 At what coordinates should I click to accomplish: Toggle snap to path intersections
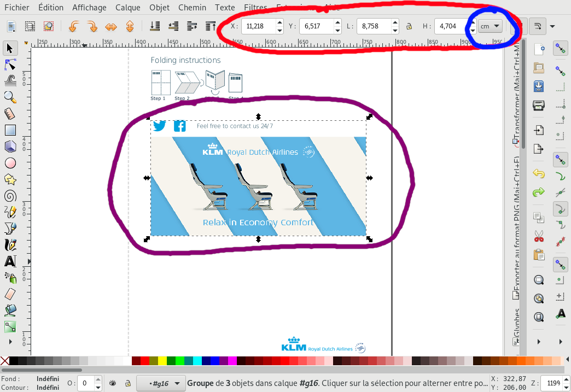coord(561,192)
